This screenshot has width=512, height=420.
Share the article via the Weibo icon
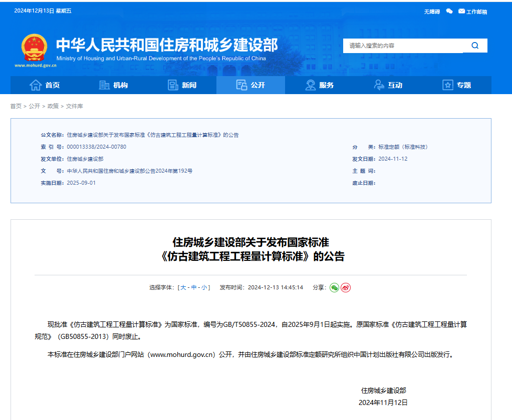(345, 287)
